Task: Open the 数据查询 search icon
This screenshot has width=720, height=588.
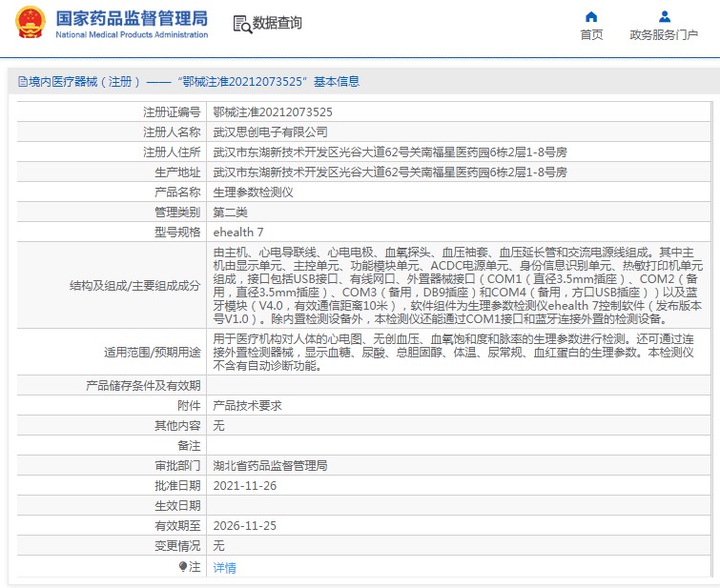Action: (x=242, y=24)
